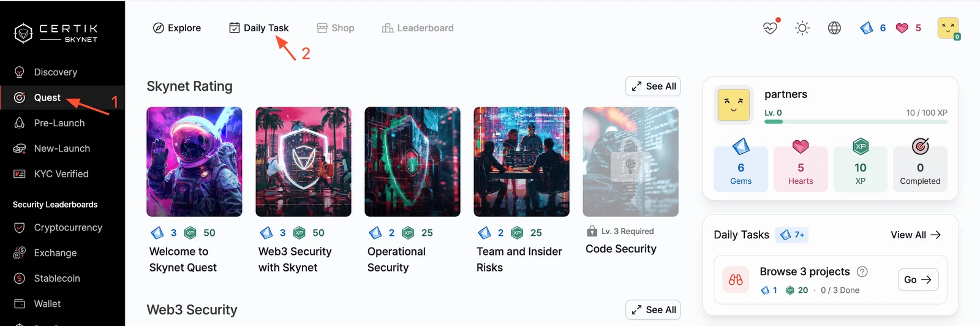Open Welcome to Skynet Quest thumbnail
Screen dimensions: 980x326
point(194,162)
